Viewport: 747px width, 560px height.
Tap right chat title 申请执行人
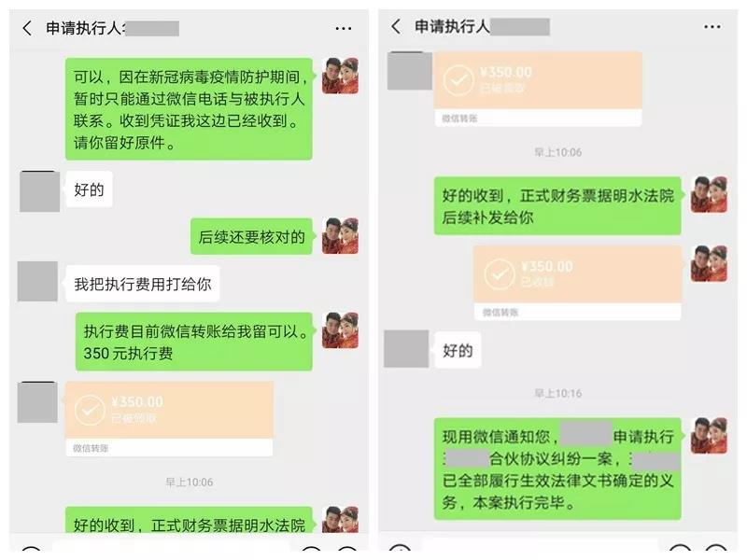coord(453,26)
